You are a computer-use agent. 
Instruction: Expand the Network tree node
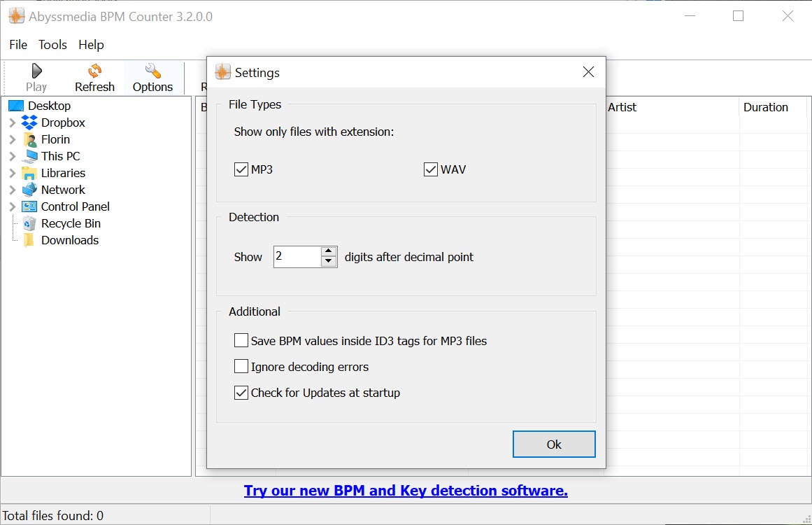click(12, 190)
